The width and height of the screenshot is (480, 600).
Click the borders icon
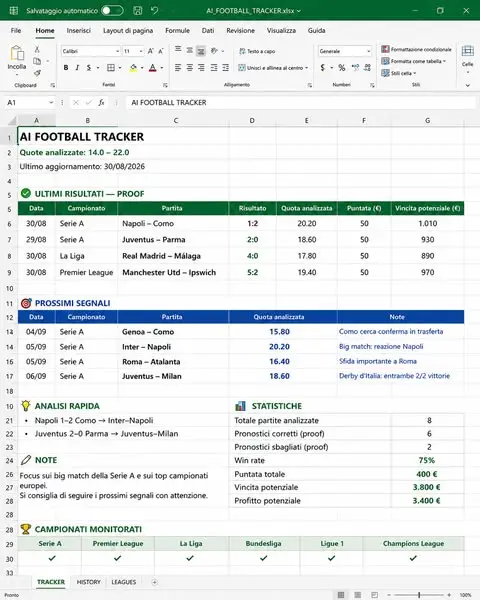click(111, 68)
